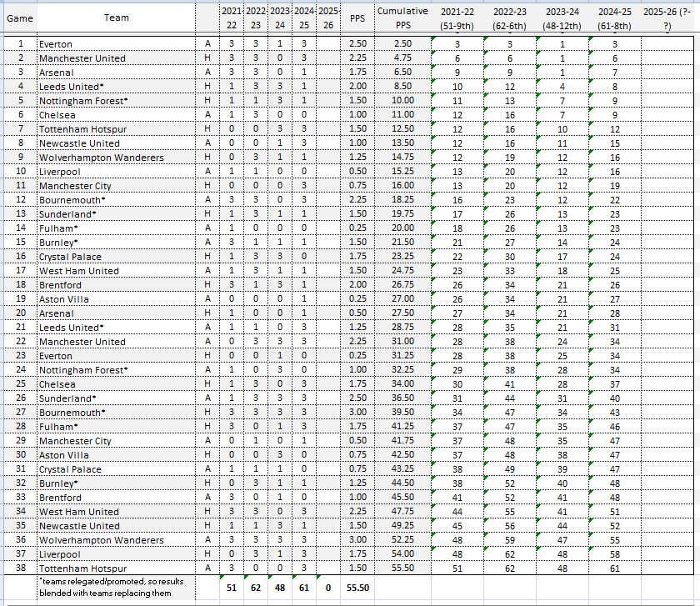The width and height of the screenshot is (700, 606).
Task: Select Wolverhampton Wanderers in the game 9 row
Action: tap(102, 158)
